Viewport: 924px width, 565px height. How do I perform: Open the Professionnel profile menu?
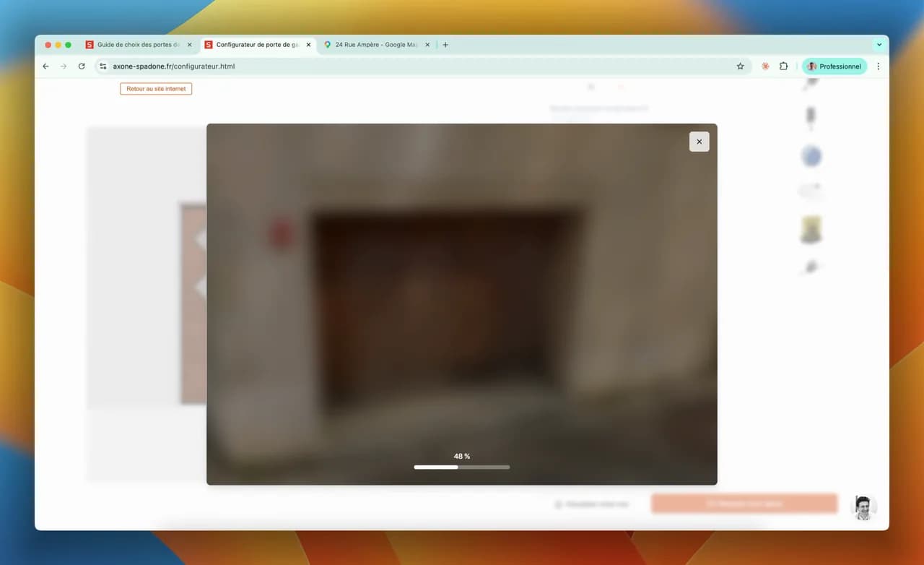click(834, 66)
